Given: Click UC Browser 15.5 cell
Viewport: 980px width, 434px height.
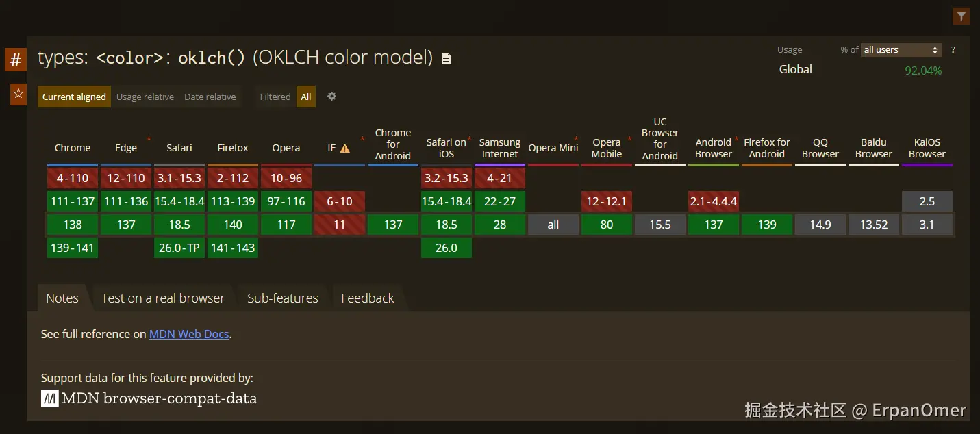Looking at the screenshot, I should (660, 225).
